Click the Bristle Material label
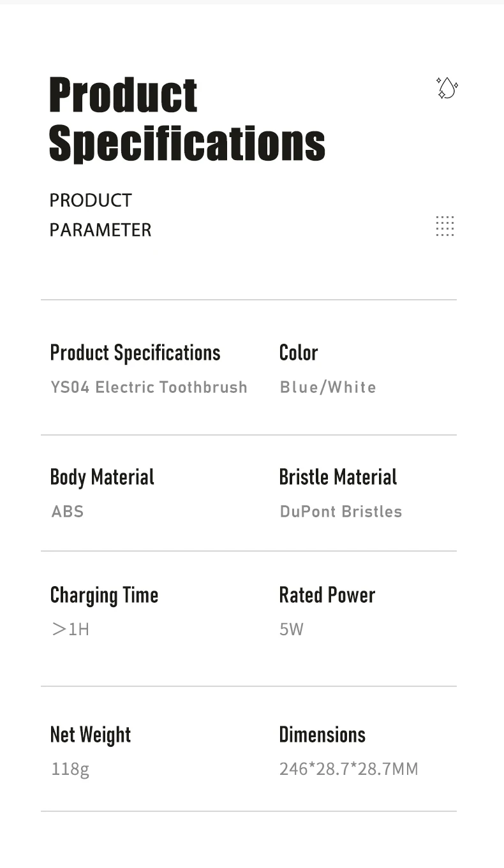 [338, 477]
